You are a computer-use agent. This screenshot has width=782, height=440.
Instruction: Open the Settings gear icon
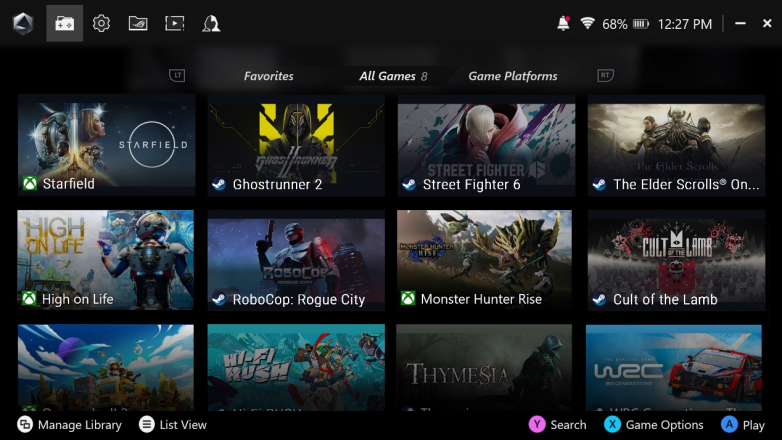click(x=101, y=23)
